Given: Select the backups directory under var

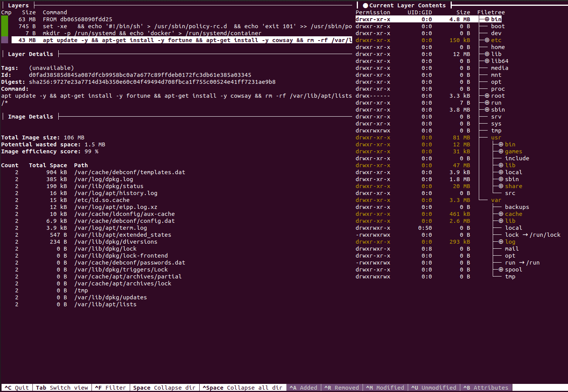Looking at the screenshot, I should pyautogui.click(x=517, y=207).
